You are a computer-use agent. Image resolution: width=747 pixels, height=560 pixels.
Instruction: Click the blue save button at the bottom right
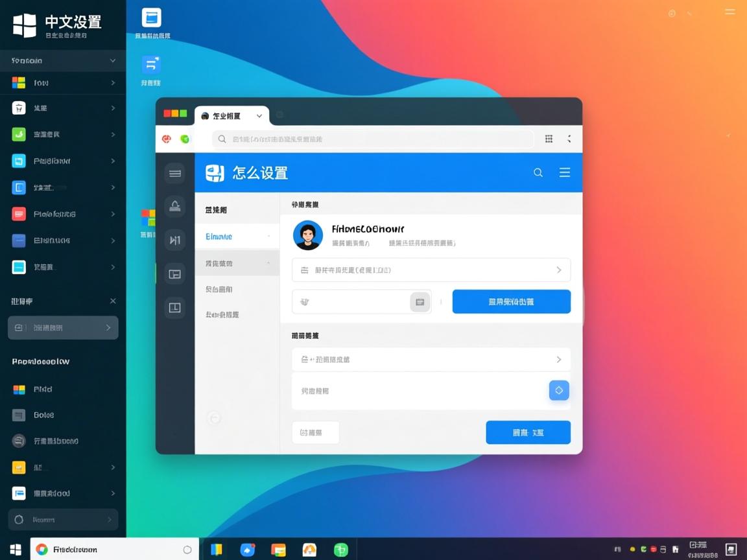click(x=528, y=432)
